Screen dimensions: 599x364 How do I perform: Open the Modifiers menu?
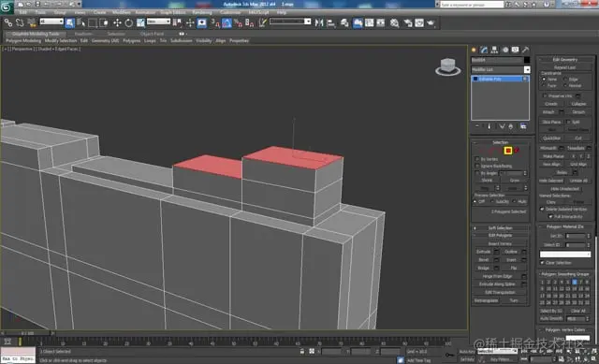pos(121,12)
